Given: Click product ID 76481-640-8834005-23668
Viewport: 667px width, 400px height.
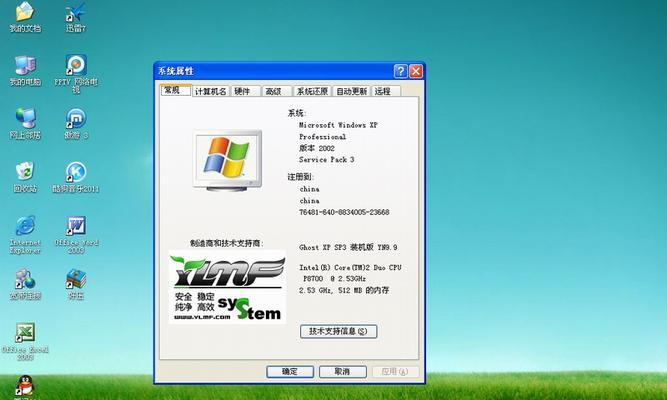Looking at the screenshot, I should [344, 212].
